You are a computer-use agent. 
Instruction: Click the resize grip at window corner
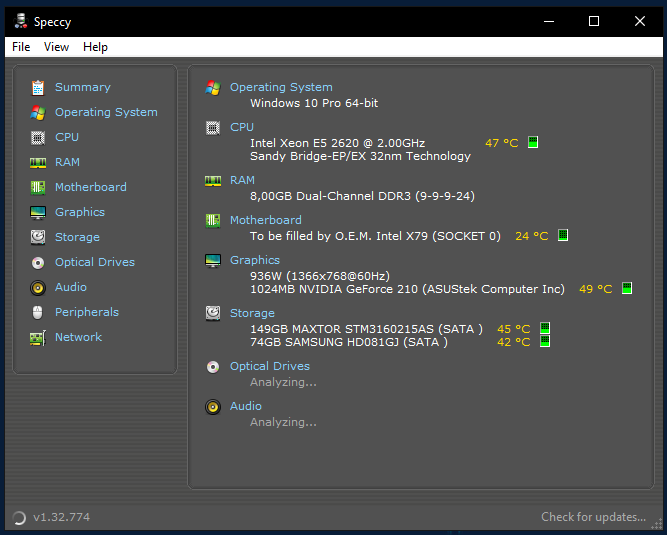coord(656,524)
